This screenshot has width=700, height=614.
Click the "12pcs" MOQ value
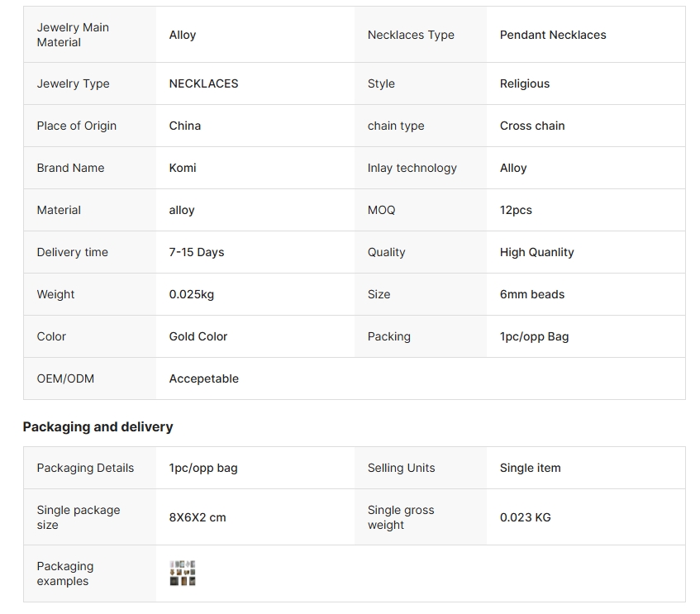click(516, 210)
